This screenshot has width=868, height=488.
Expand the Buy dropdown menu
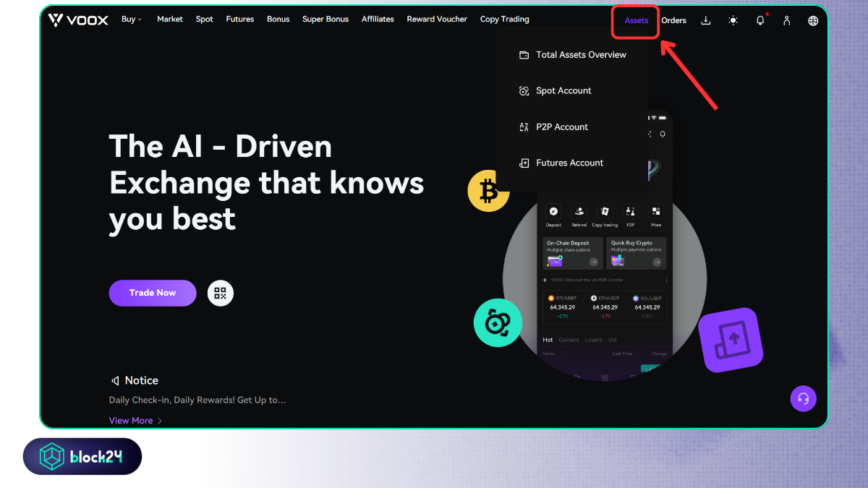click(132, 20)
